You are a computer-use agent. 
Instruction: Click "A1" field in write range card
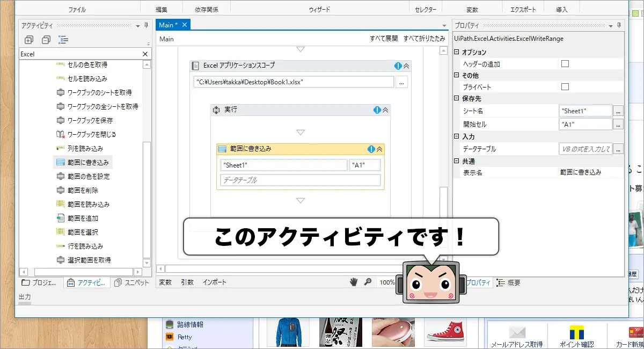tap(365, 165)
